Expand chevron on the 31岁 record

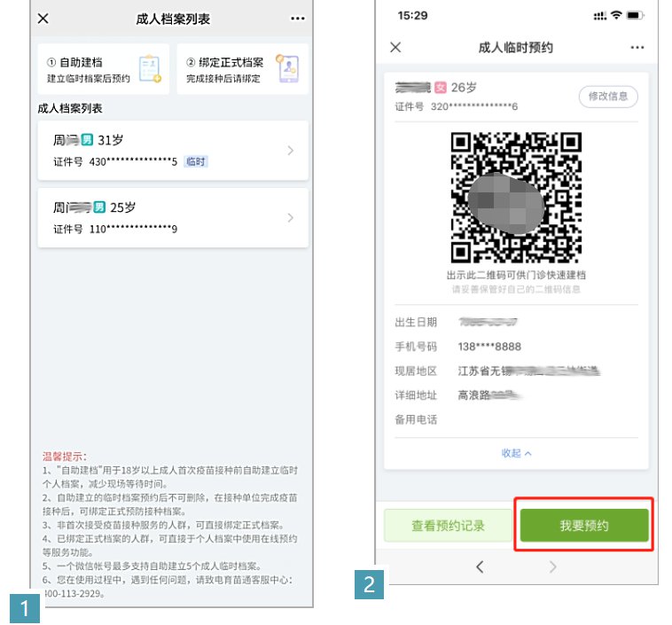pos(291,151)
